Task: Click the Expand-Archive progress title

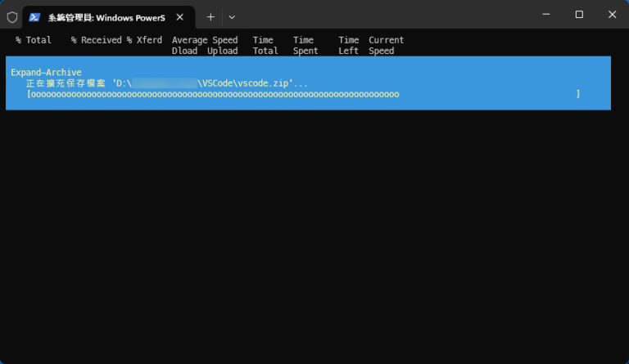Action: tap(46, 73)
